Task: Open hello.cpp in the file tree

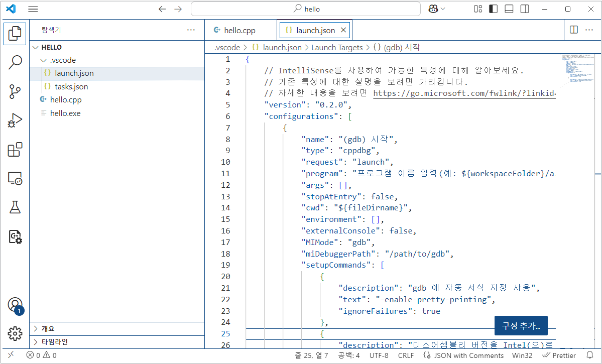Action: coord(116,100)
